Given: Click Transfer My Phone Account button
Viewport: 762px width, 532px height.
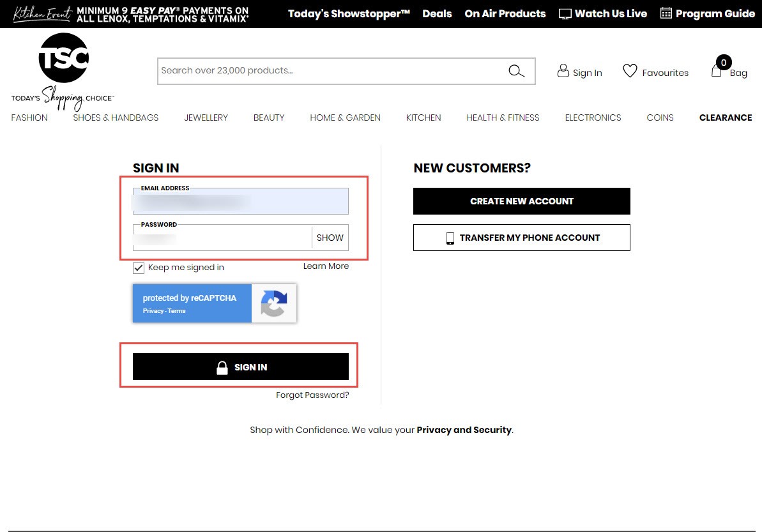Looking at the screenshot, I should (521, 238).
